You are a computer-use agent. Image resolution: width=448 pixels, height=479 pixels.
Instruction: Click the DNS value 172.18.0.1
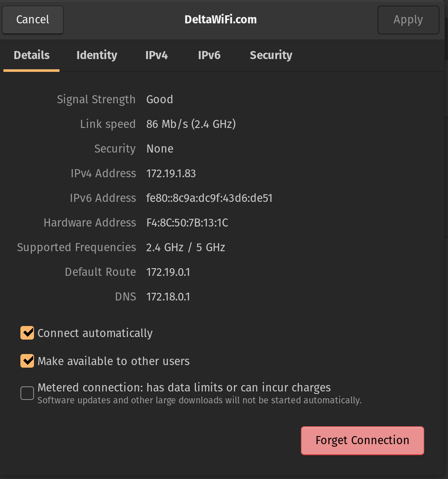[168, 297]
